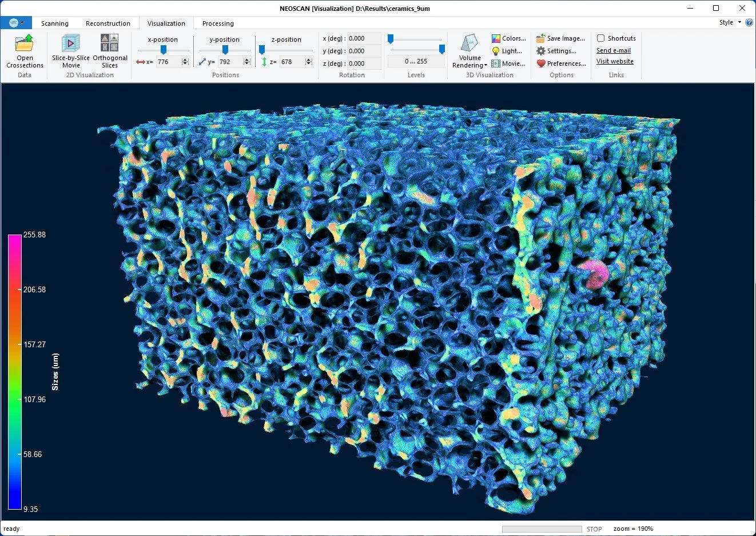This screenshot has width=756, height=536.
Task: Switch to the Processing tab
Action: (x=218, y=23)
